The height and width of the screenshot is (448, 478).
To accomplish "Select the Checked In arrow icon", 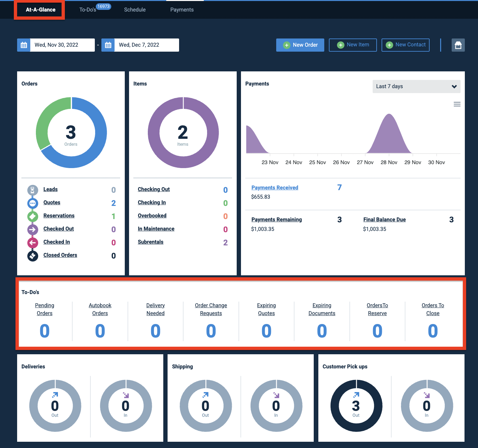I will click(x=33, y=242).
